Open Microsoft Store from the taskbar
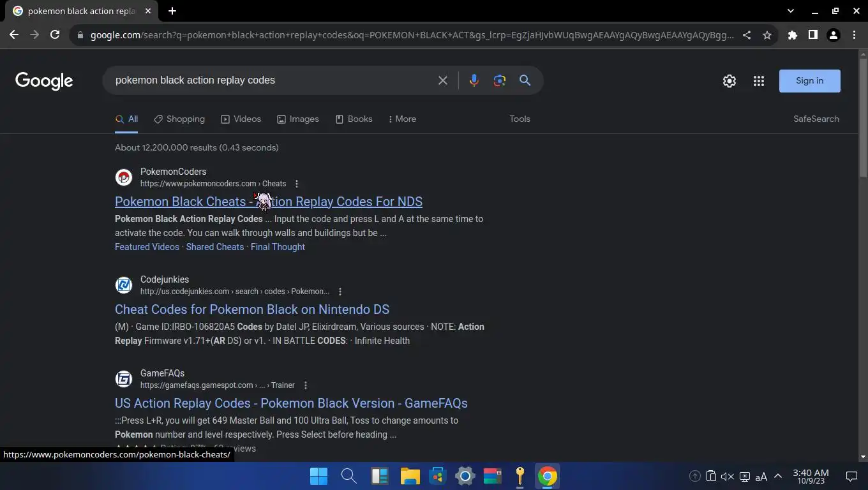The image size is (868, 490). point(437,477)
